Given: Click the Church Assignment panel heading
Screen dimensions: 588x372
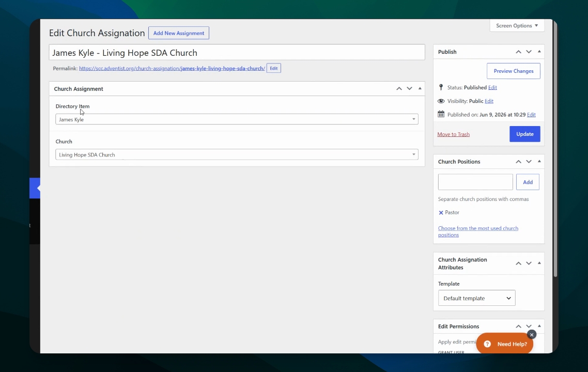Looking at the screenshot, I should pyautogui.click(x=79, y=89).
